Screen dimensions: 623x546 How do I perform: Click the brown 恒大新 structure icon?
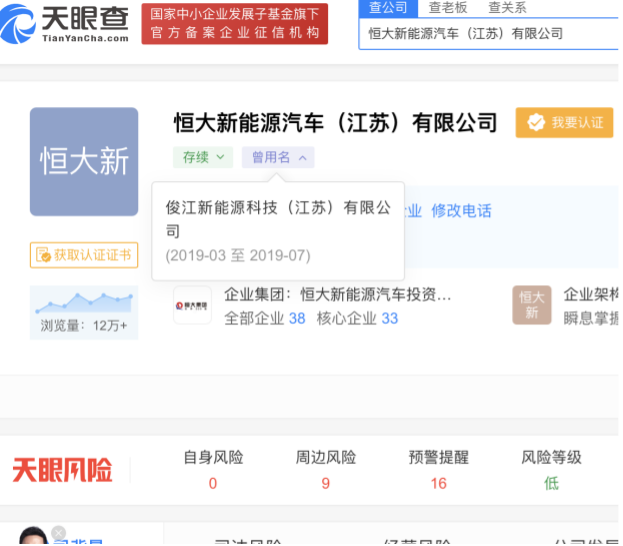532,305
